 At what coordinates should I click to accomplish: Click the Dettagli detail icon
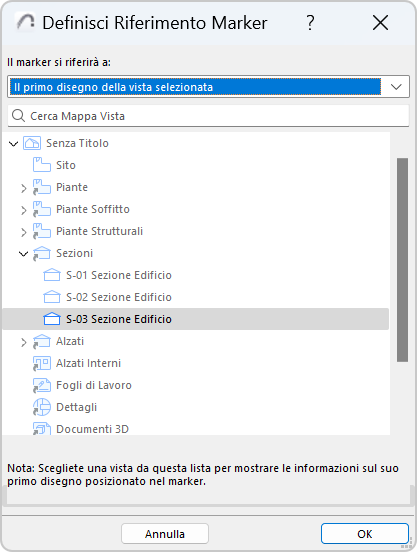[x=42, y=407]
